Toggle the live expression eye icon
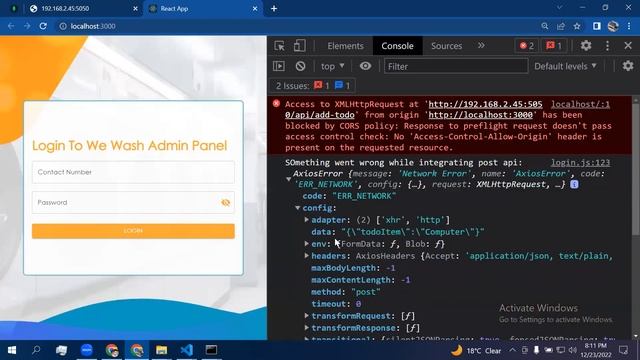 pos(365,66)
